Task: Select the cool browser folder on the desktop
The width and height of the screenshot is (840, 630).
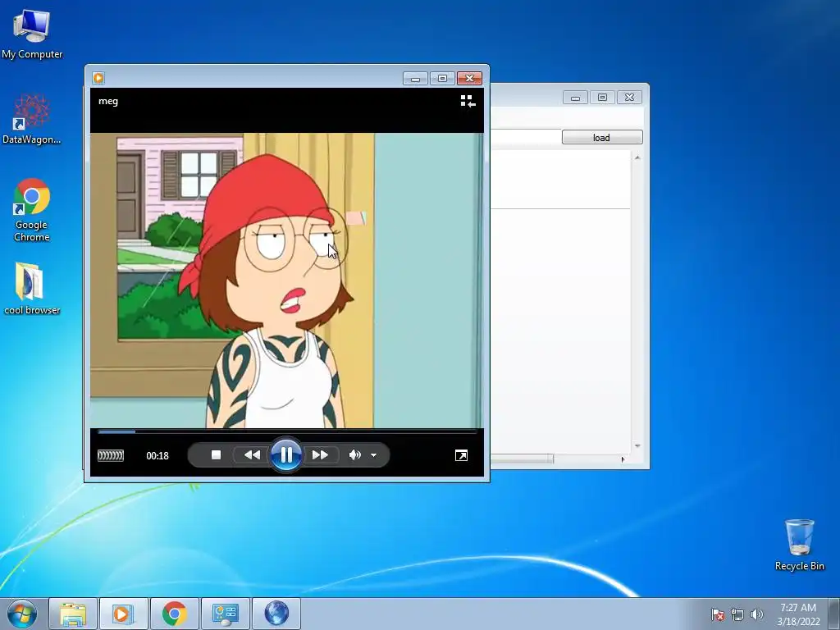Action: pos(32,288)
